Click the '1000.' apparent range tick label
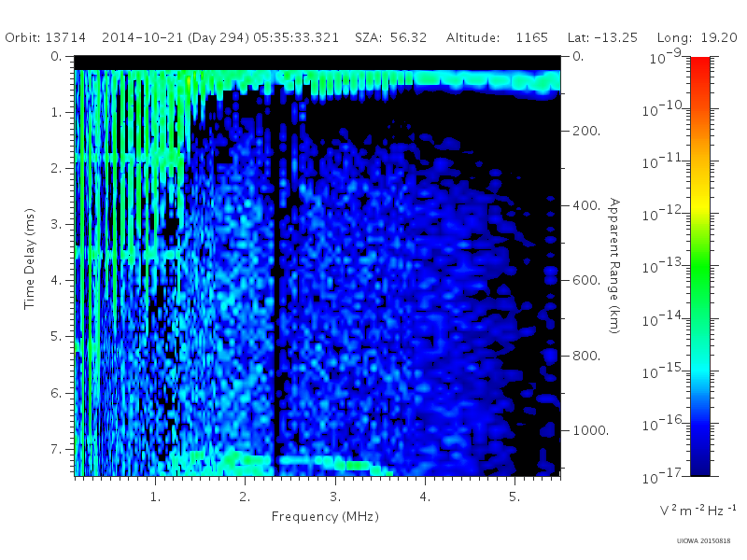Viewport: 747px width, 560px height. click(x=590, y=430)
